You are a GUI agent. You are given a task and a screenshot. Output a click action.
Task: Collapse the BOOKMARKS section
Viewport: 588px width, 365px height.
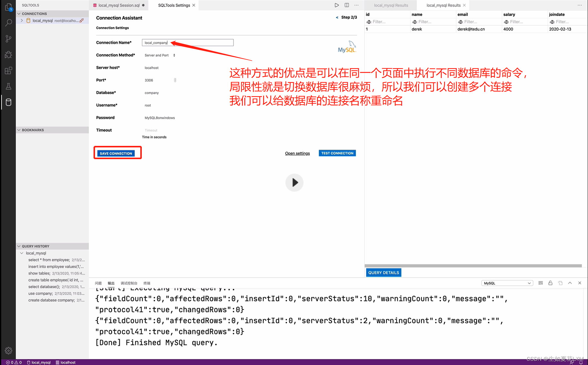(19, 130)
